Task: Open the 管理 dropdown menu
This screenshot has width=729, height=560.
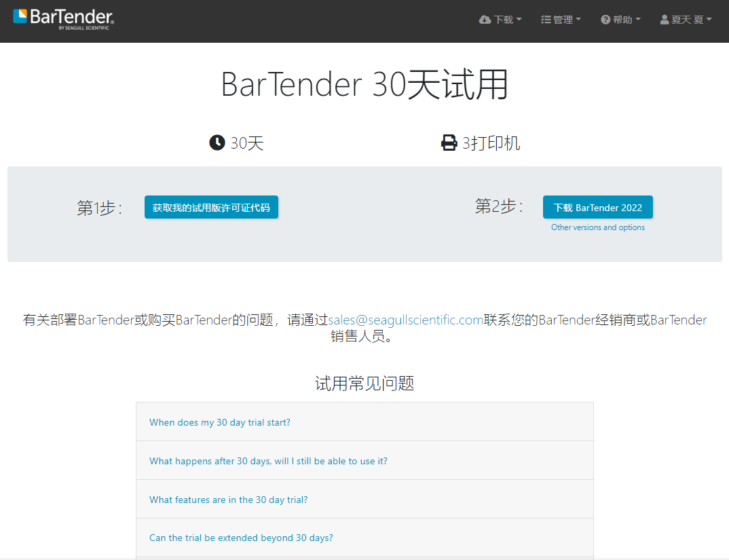Action: click(x=561, y=20)
